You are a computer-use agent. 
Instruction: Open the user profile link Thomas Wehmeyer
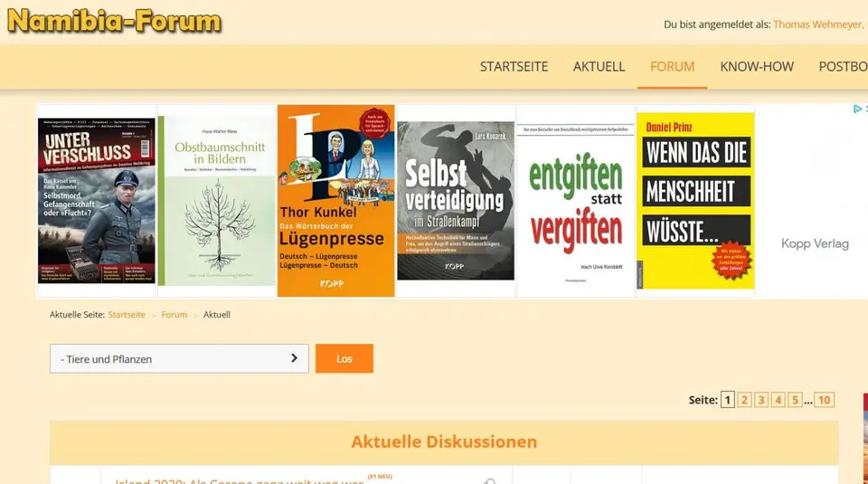click(x=817, y=24)
